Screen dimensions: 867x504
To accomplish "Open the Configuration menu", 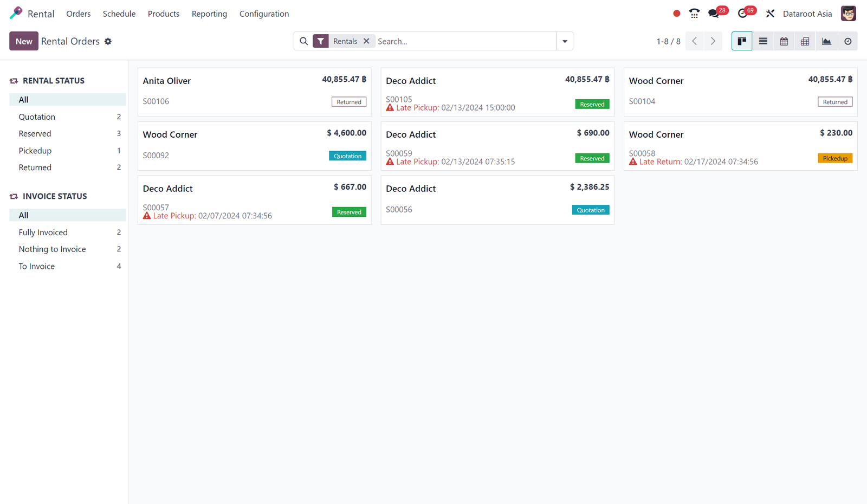I will click(264, 14).
